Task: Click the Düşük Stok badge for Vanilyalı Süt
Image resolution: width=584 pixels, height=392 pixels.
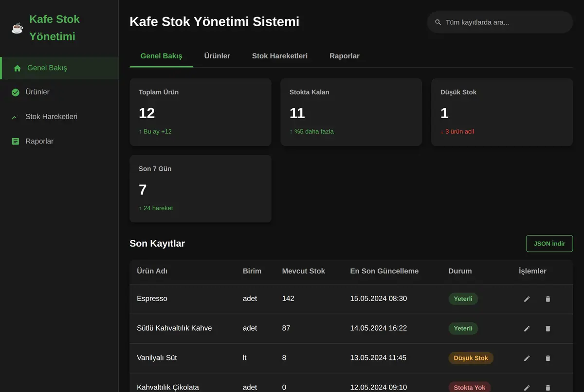Action: pos(471,358)
